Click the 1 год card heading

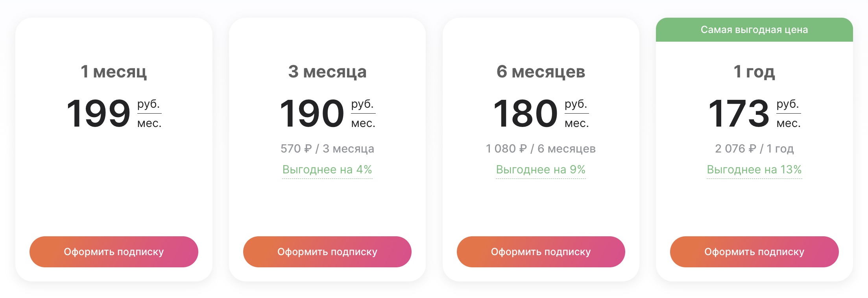coord(754,72)
